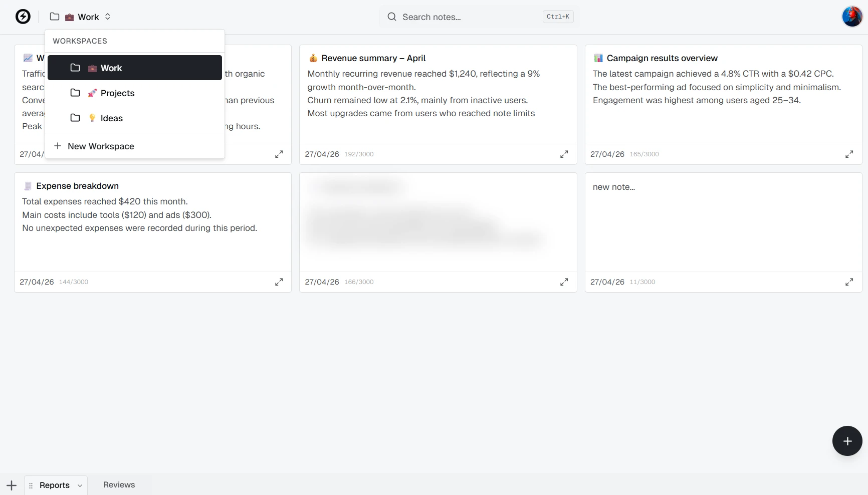Click the chart emoji on first note
This screenshot has width=868, height=495.
[28, 58]
